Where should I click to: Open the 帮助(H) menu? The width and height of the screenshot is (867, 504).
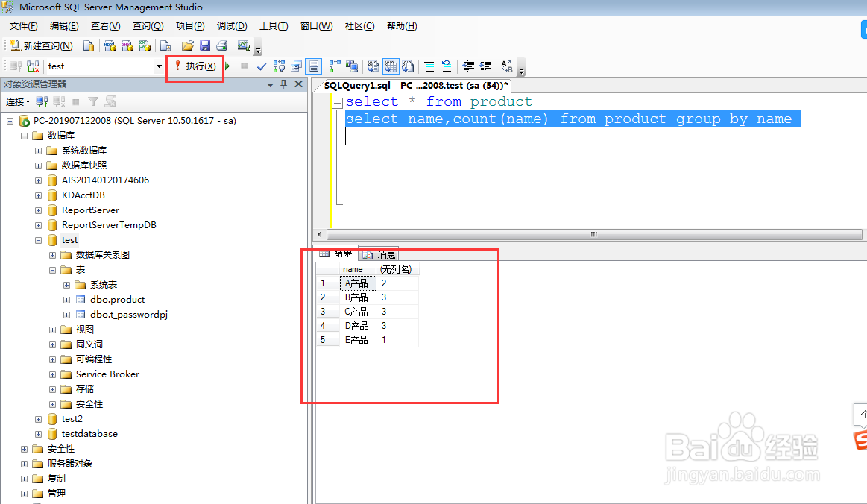[x=402, y=26]
